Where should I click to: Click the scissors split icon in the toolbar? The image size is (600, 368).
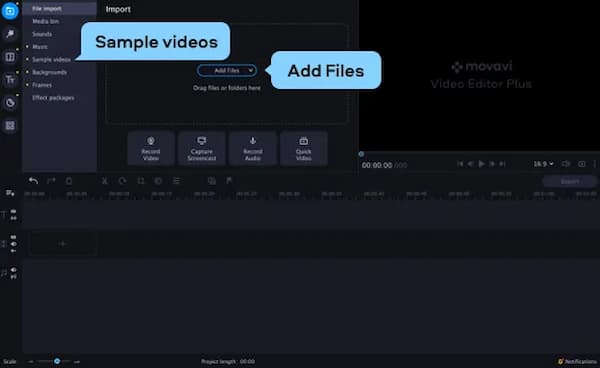[104, 181]
